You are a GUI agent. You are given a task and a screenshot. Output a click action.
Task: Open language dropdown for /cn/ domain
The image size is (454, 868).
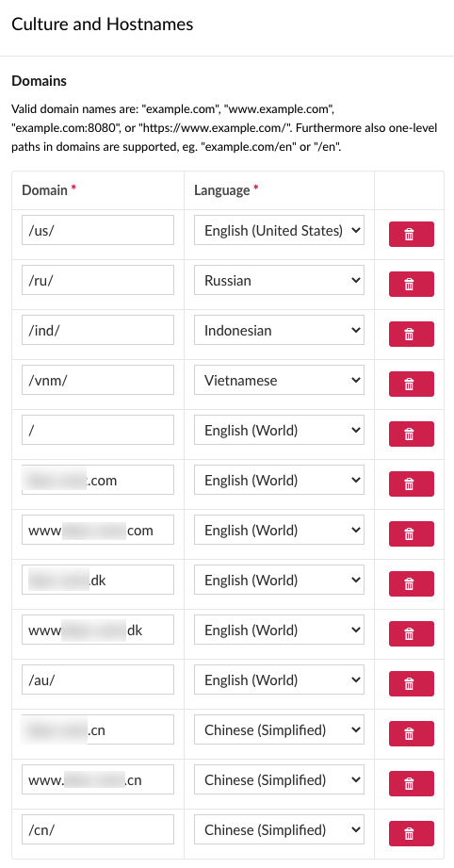(x=279, y=829)
